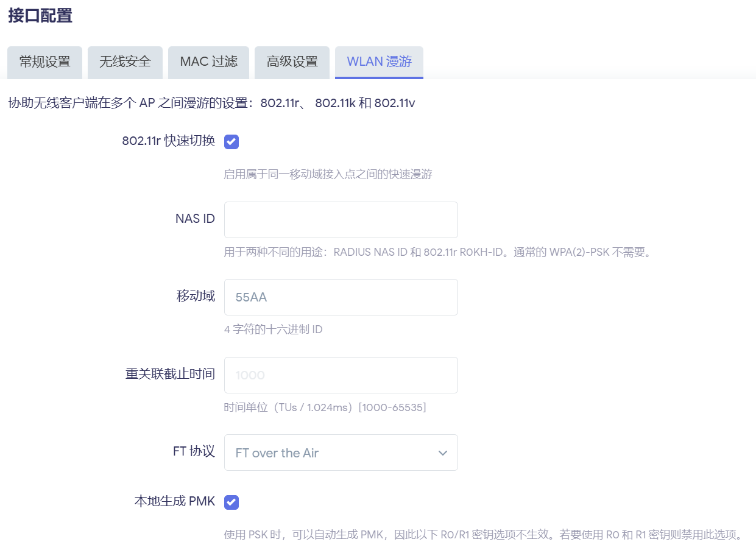This screenshot has height=553, width=756.
Task: Click the RADIUS NAS ID help description
Action: click(439, 252)
